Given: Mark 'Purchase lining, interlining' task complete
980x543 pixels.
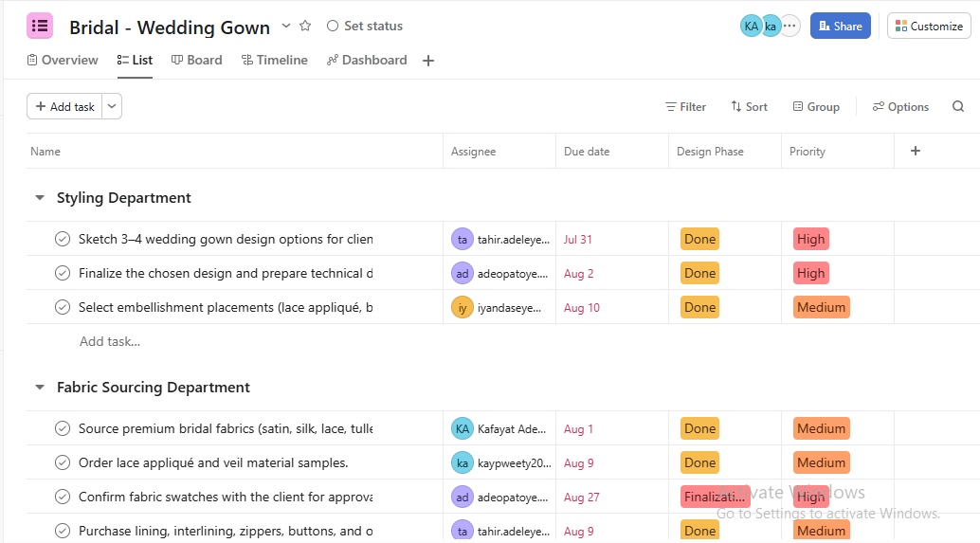Looking at the screenshot, I should 63,531.
